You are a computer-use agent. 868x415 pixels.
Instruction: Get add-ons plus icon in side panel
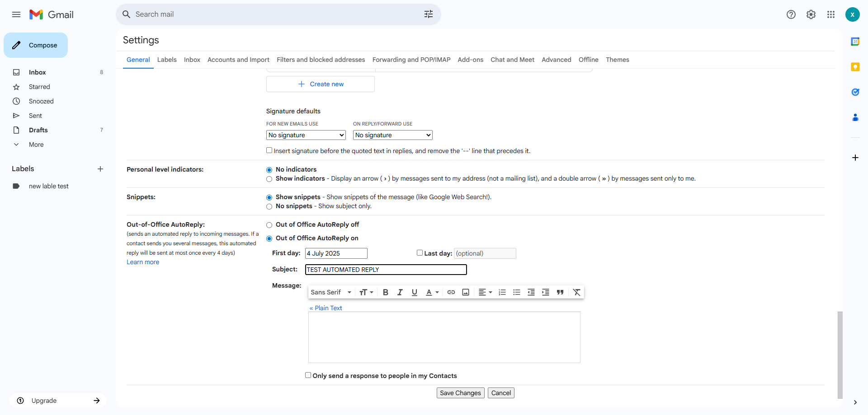pos(855,158)
